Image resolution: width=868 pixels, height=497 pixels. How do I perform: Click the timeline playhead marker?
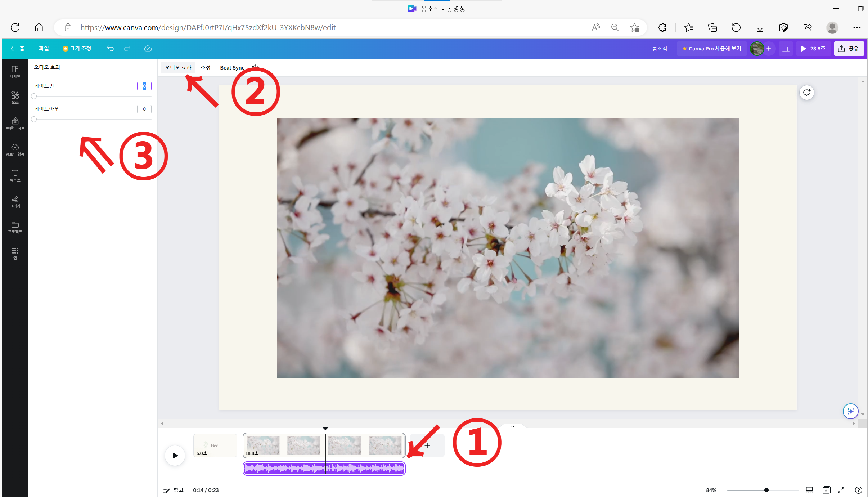point(325,428)
